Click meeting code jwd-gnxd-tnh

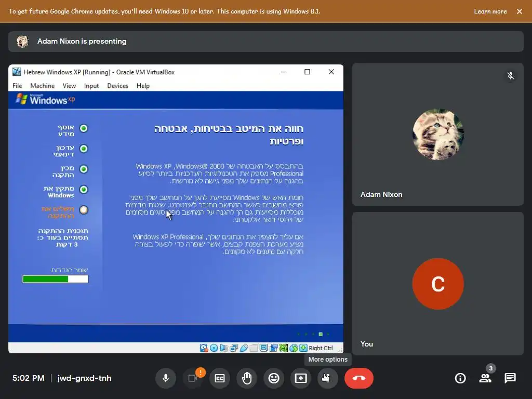(85, 378)
